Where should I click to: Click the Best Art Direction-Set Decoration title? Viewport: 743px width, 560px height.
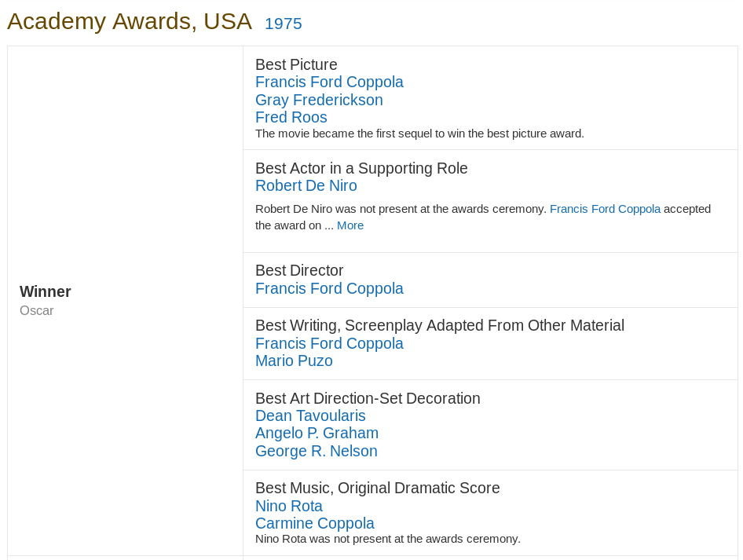click(368, 398)
